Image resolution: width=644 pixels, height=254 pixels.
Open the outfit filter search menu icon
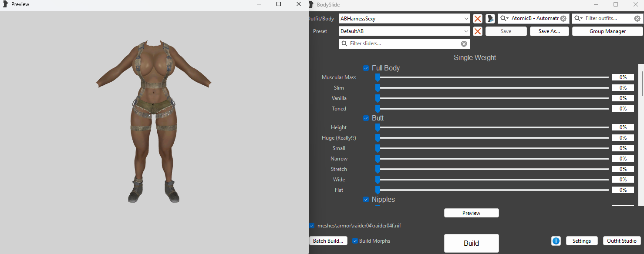(x=579, y=19)
